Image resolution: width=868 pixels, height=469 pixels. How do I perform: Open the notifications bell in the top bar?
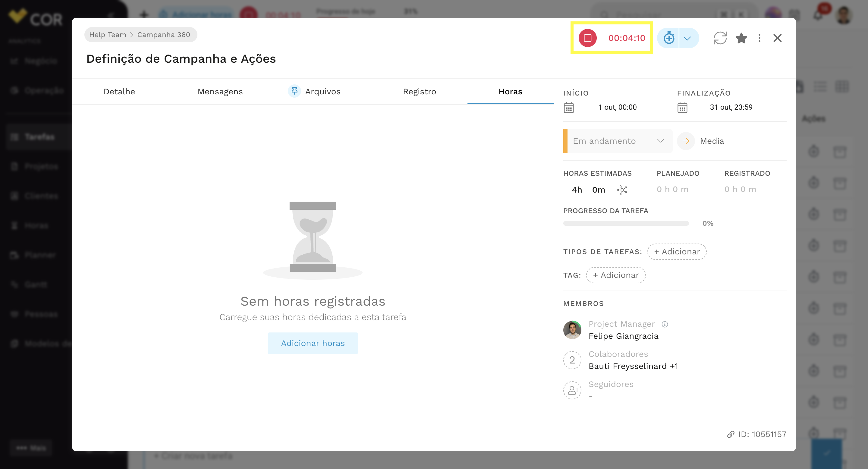click(x=819, y=15)
